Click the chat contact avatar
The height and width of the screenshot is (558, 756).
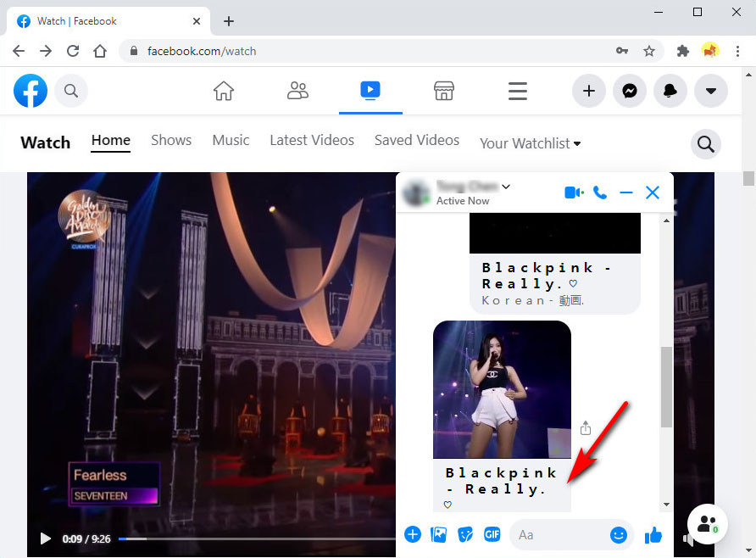416,193
